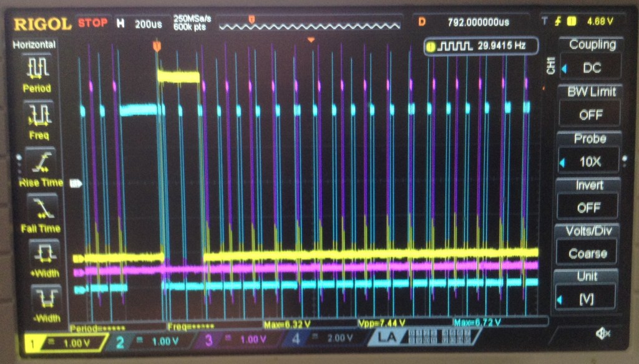Click the speaker sound icon
Viewport: 639px width, 364px height.
pos(602,333)
